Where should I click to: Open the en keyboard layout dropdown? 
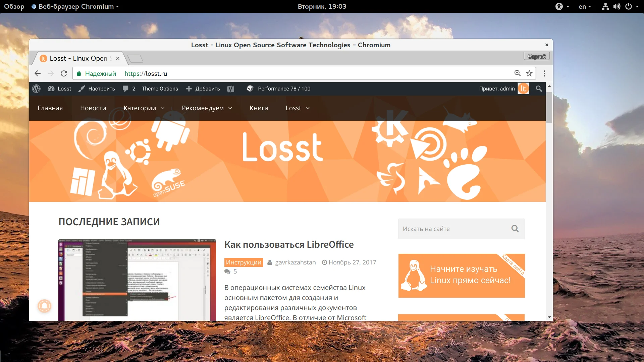pos(585,6)
